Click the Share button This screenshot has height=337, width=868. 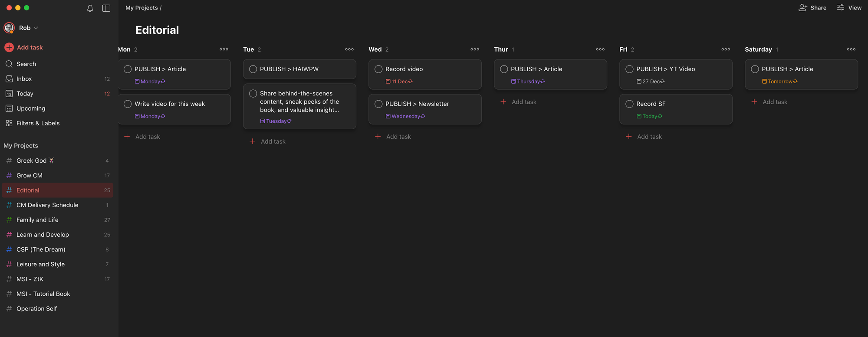[812, 8]
